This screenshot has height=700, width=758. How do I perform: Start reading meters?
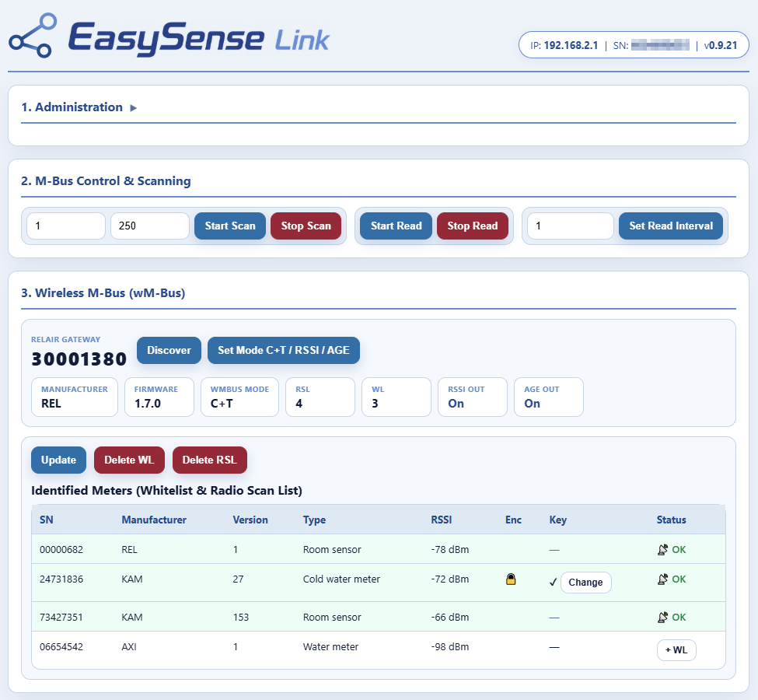pos(396,226)
